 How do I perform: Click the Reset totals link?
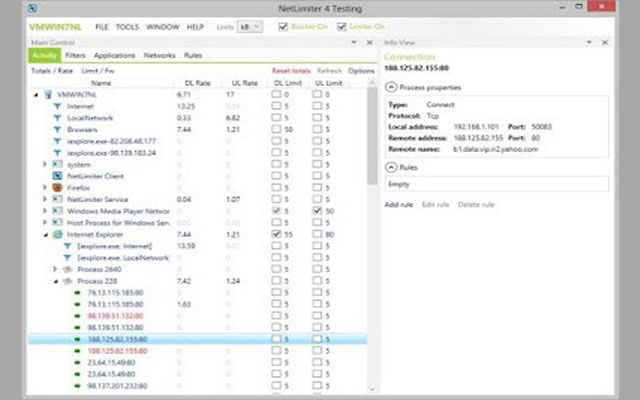289,71
